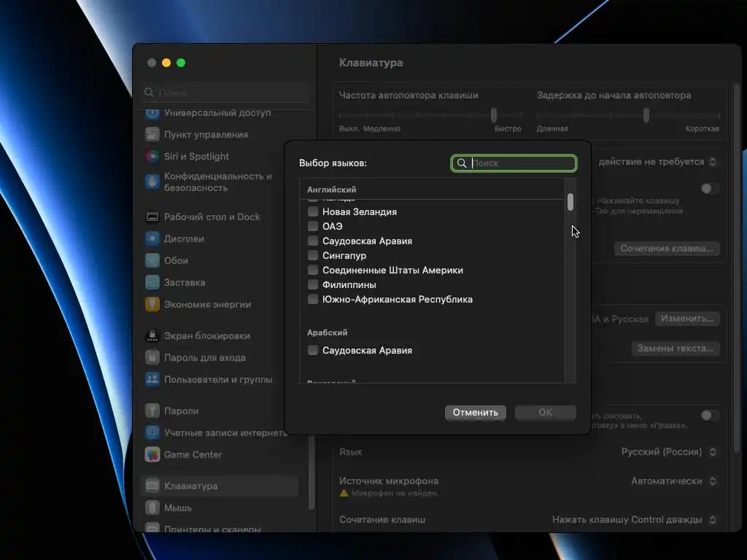Click the Универсальный доступ accessibility icon
This screenshot has height=560, width=747.
click(x=152, y=114)
